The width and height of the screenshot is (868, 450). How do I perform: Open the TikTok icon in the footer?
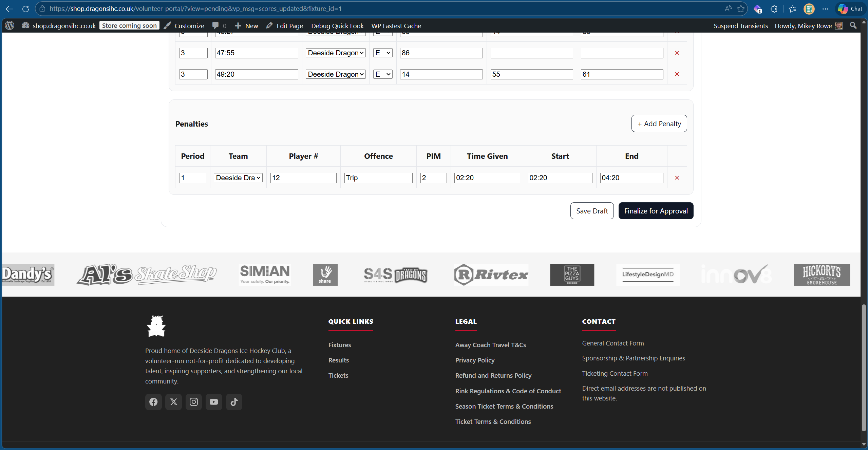point(234,402)
